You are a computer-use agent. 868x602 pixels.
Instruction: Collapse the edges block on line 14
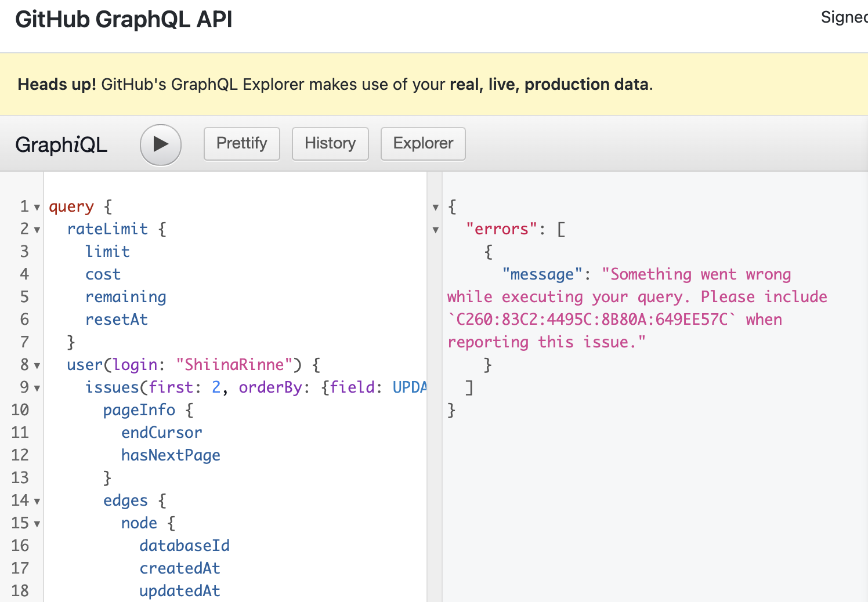pos(37,501)
